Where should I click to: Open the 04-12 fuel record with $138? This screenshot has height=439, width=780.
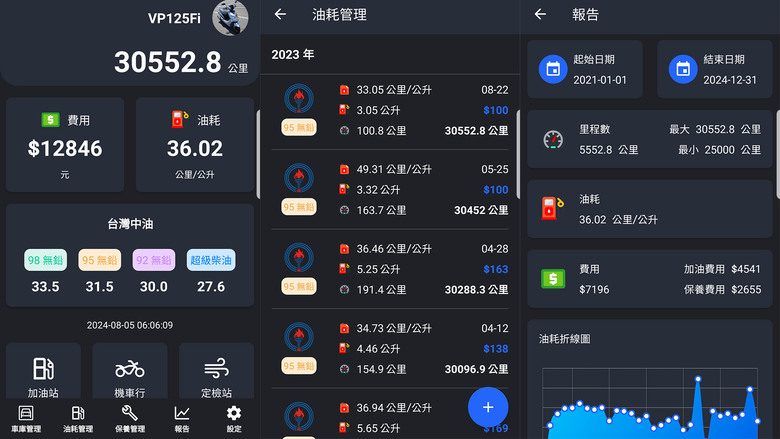click(x=390, y=349)
